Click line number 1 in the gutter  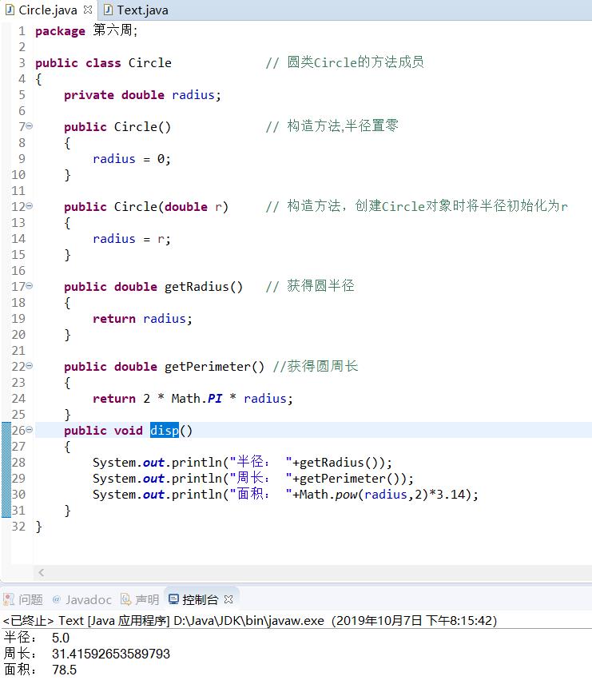tap(22, 31)
